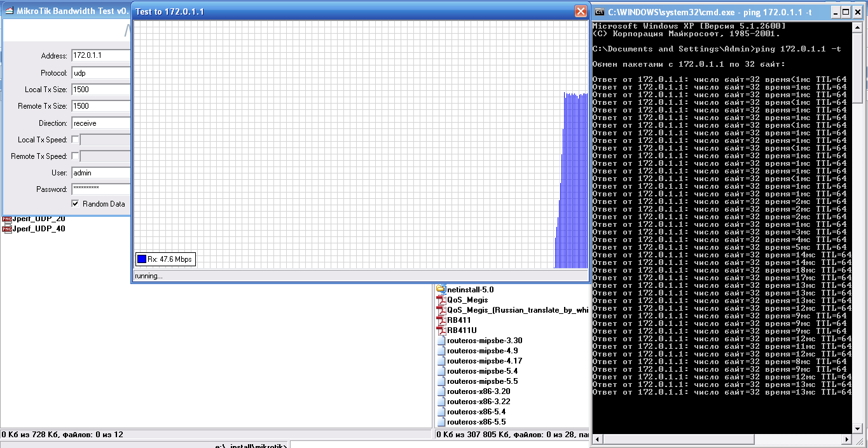Select the netinstall-5.0 folder icon

pos(441,290)
